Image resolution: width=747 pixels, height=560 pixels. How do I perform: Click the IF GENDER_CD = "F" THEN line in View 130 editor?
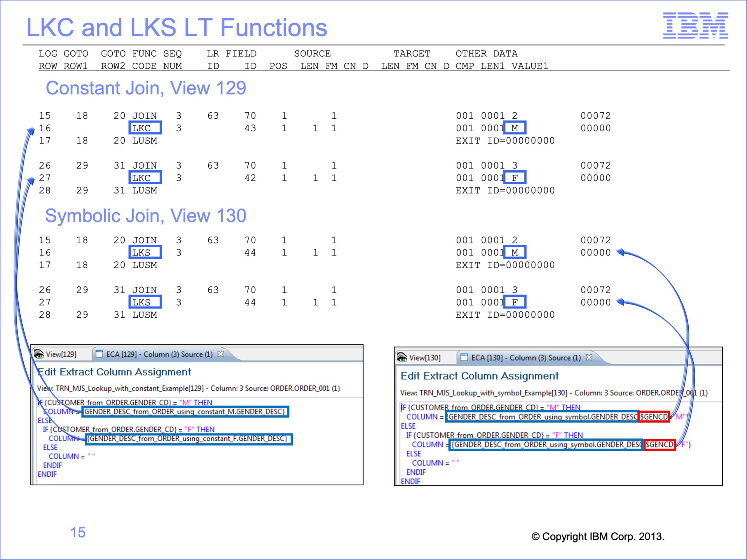(494, 435)
